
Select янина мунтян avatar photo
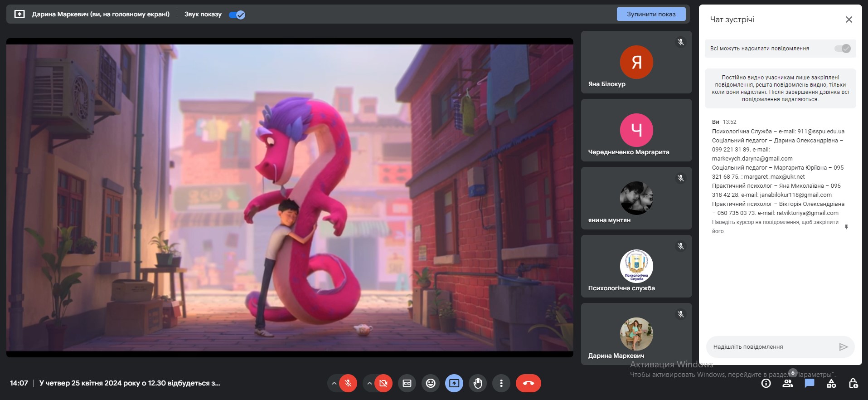click(636, 198)
